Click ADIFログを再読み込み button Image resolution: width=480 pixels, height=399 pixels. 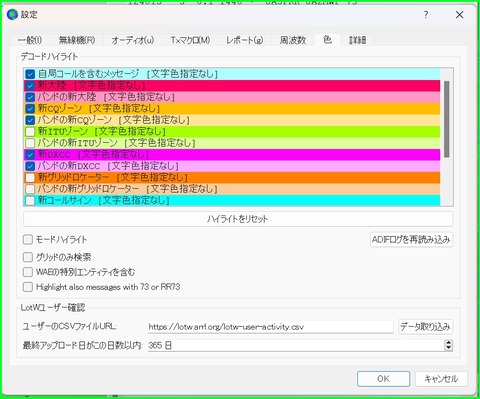pyautogui.click(x=411, y=239)
